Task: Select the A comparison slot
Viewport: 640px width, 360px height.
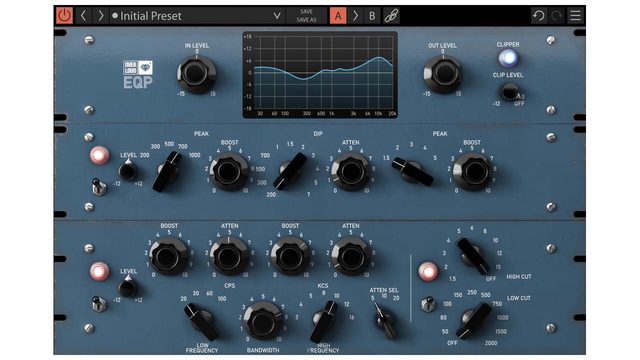Action: 338,16
